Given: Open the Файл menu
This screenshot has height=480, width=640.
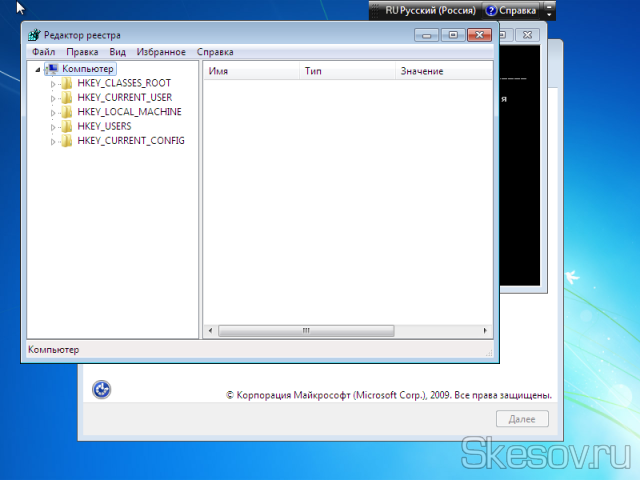Looking at the screenshot, I should tap(43, 52).
